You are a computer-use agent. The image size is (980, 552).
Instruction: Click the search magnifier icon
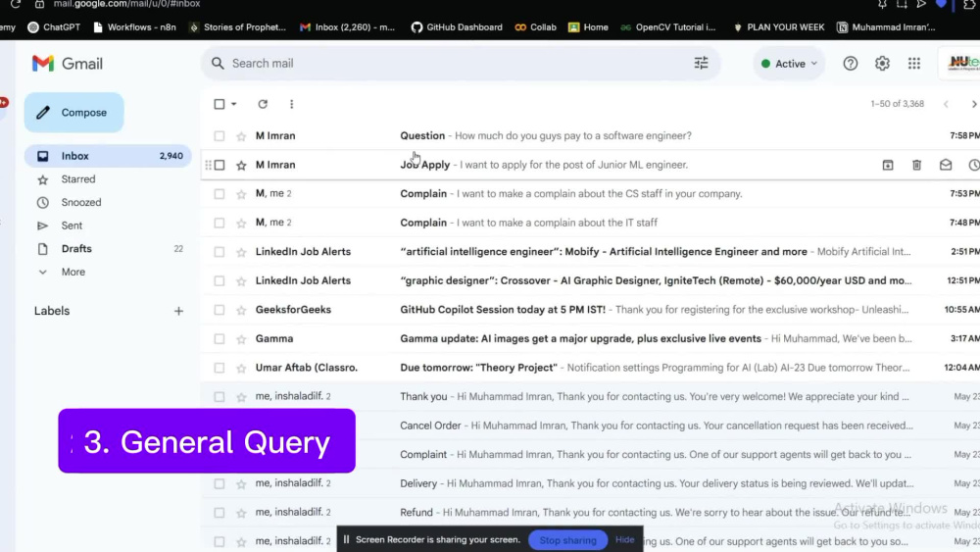pyautogui.click(x=218, y=63)
